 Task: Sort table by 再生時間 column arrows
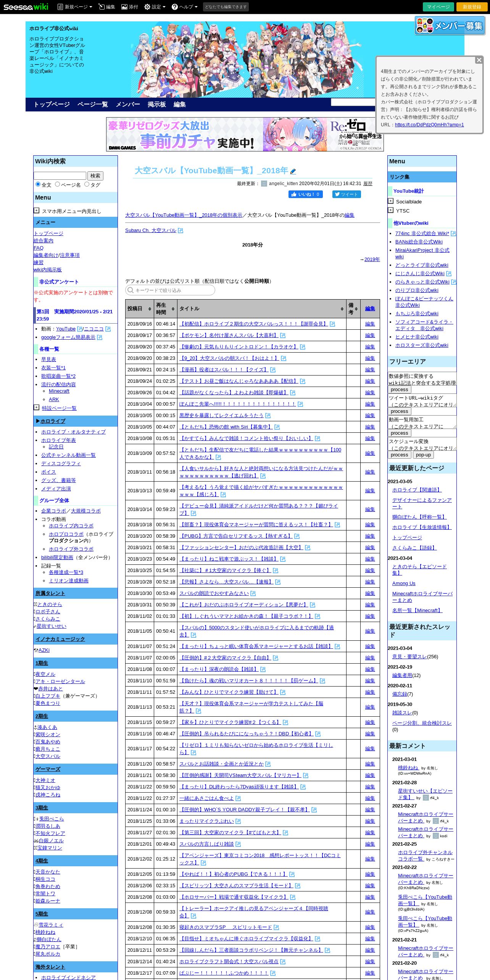coord(173,309)
